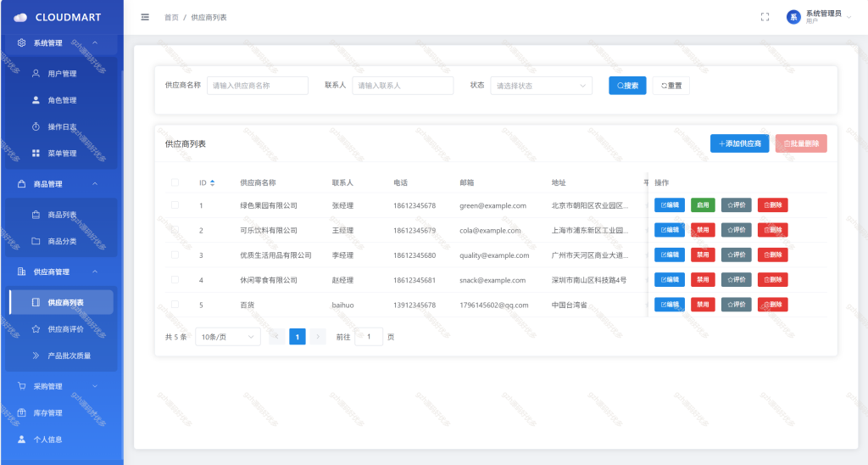
Task: Enter fullscreen with the fullscreen icon
Action: click(765, 17)
